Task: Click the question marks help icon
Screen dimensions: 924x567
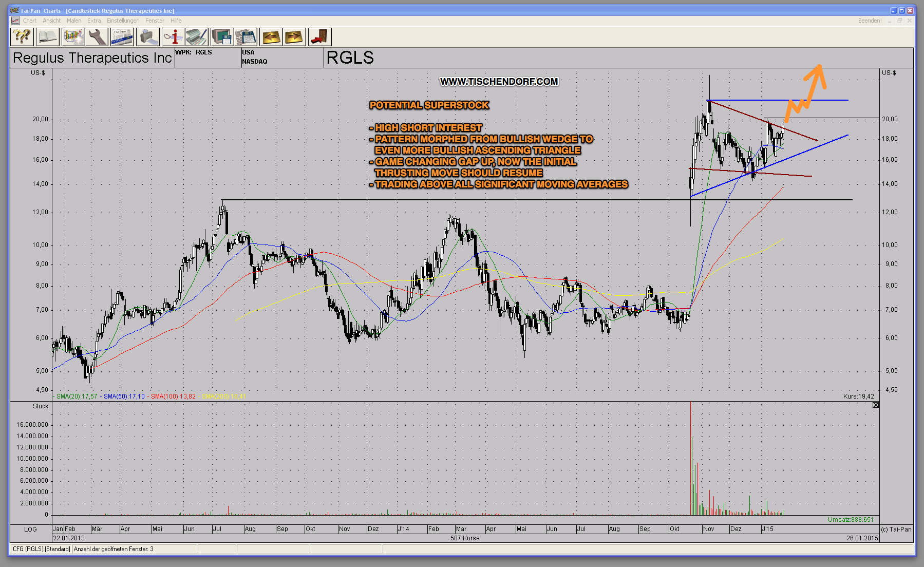Action: [22, 37]
